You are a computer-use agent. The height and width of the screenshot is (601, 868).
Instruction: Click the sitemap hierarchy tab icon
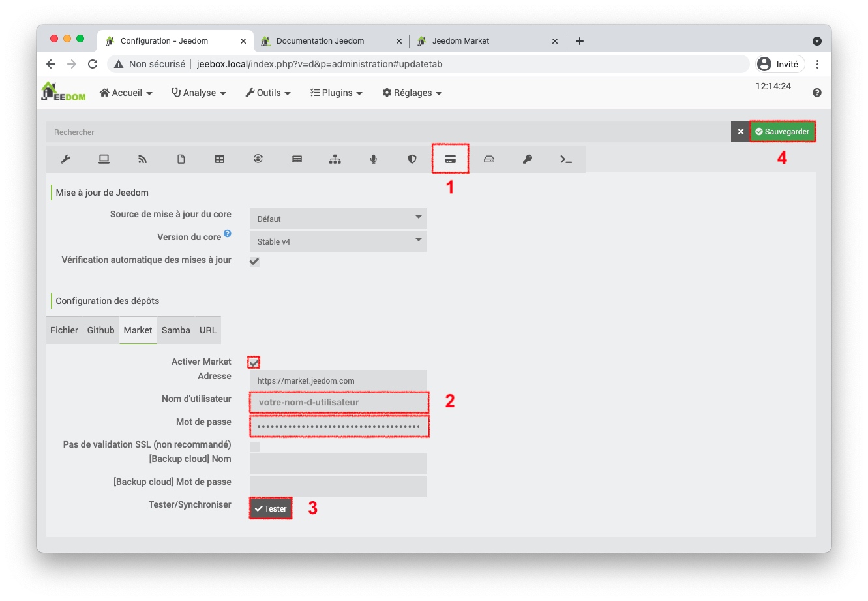point(335,159)
